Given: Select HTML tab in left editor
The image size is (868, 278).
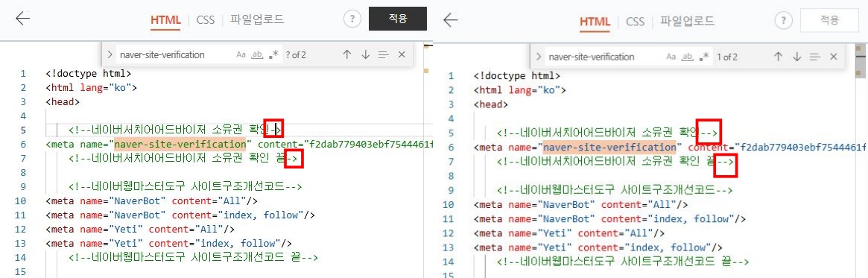Looking at the screenshot, I should coord(165,20).
